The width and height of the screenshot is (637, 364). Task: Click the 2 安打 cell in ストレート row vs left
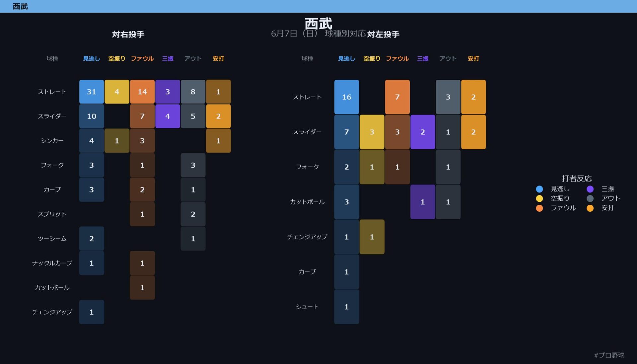[x=473, y=97]
